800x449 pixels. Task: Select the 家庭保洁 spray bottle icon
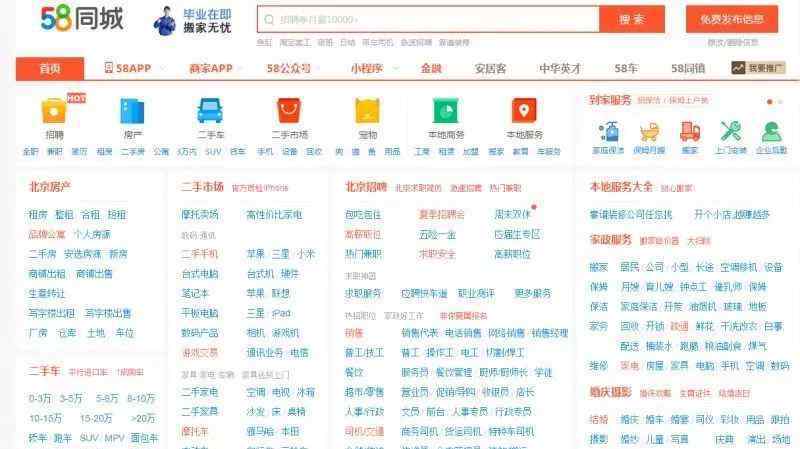(608, 132)
